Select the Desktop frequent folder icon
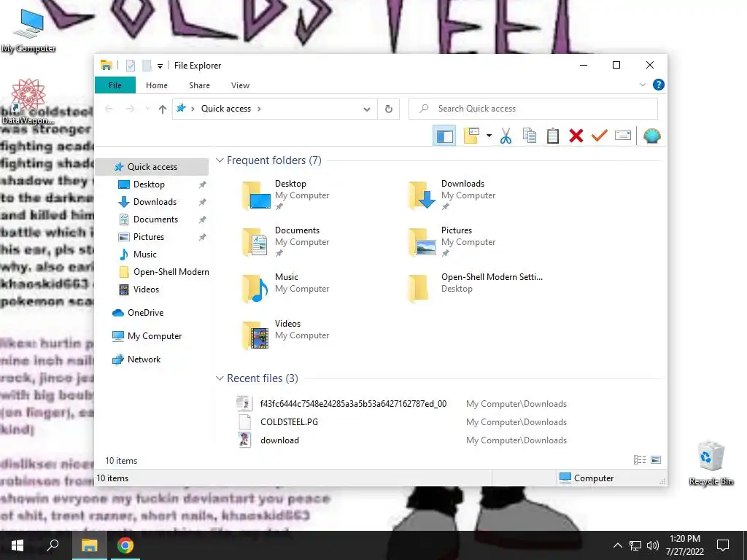Image resolution: width=747 pixels, height=560 pixels. click(x=255, y=195)
